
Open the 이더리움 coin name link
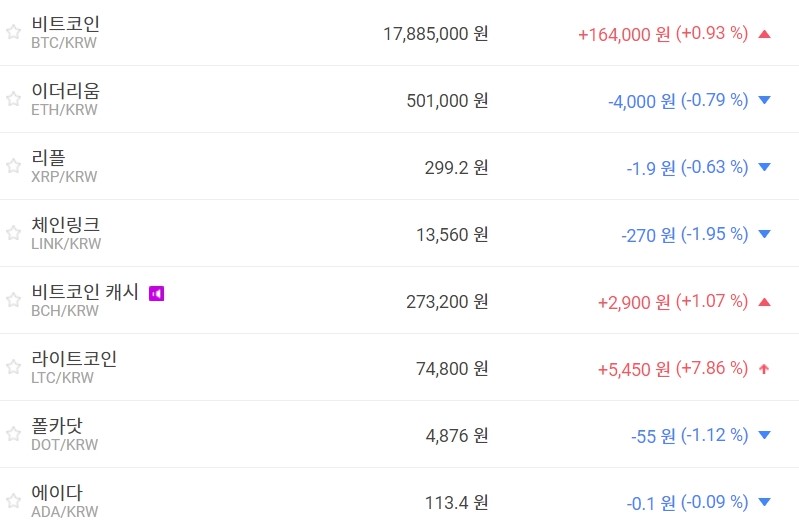click(66, 91)
